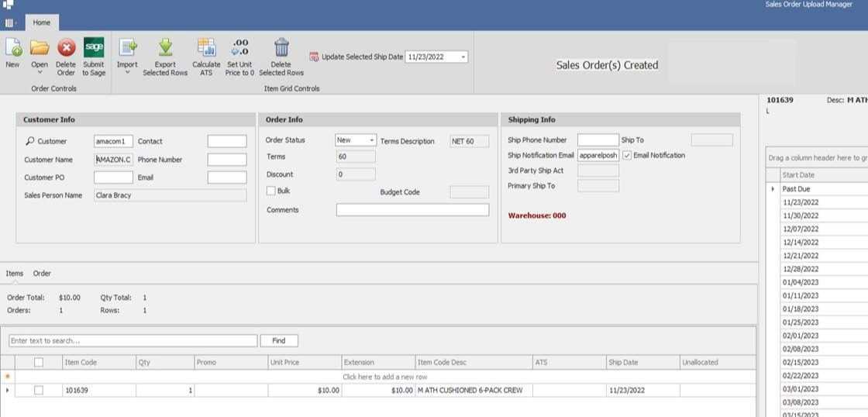Delete Selected Rows using trash icon

coord(281,47)
